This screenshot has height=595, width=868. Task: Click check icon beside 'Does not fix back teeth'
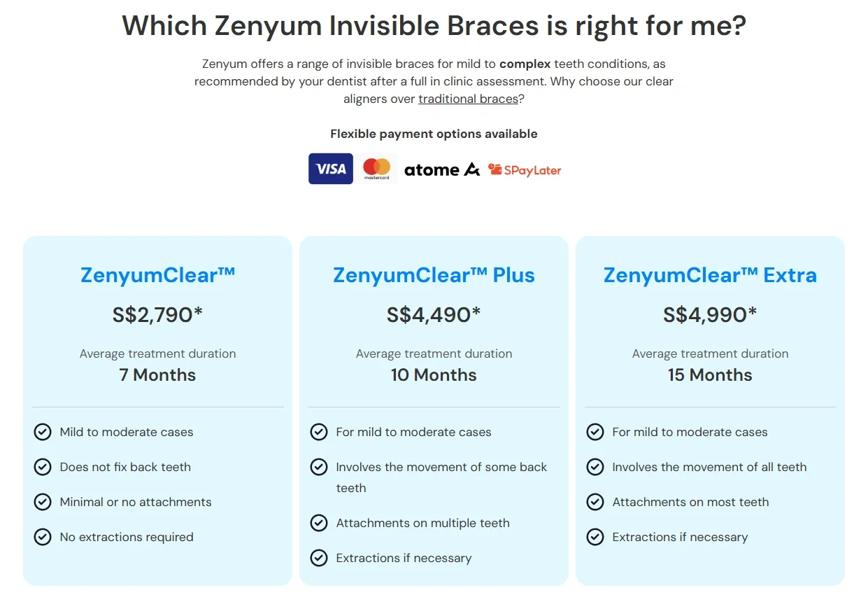43,467
